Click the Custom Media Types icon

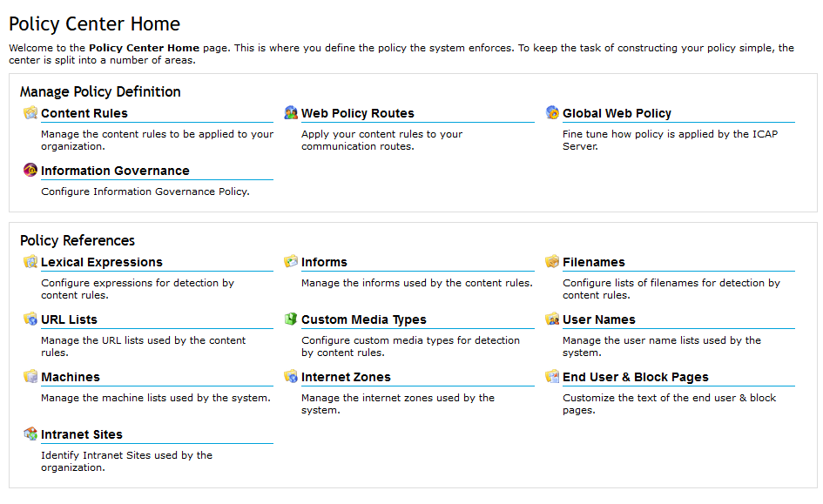[x=291, y=319]
